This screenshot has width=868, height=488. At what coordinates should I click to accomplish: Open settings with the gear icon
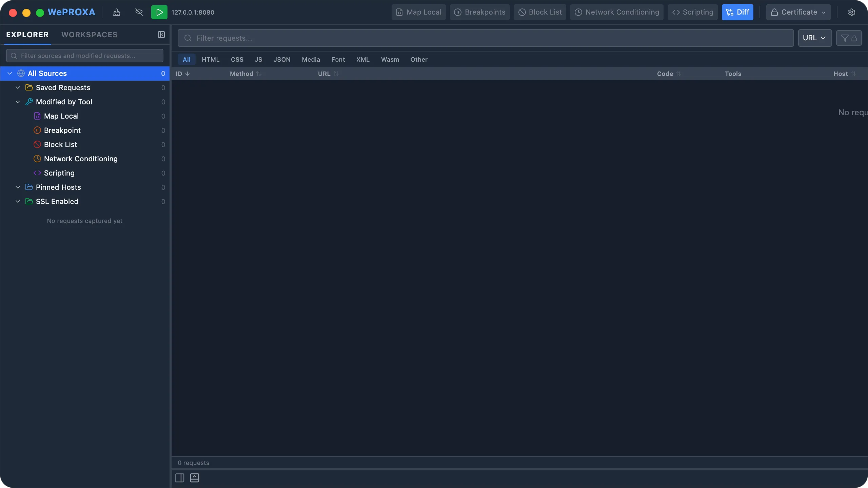tap(852, 12)
